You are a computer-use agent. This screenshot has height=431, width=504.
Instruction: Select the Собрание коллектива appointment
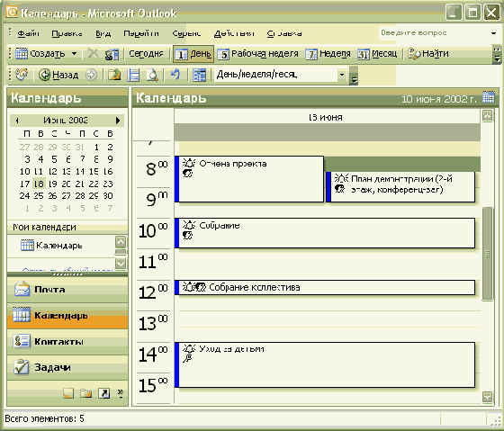pos(325,287)
